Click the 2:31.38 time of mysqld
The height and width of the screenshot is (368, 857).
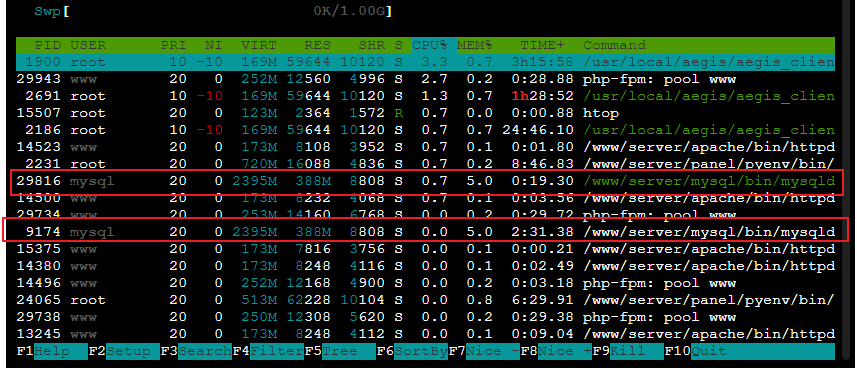coord(543,232)
